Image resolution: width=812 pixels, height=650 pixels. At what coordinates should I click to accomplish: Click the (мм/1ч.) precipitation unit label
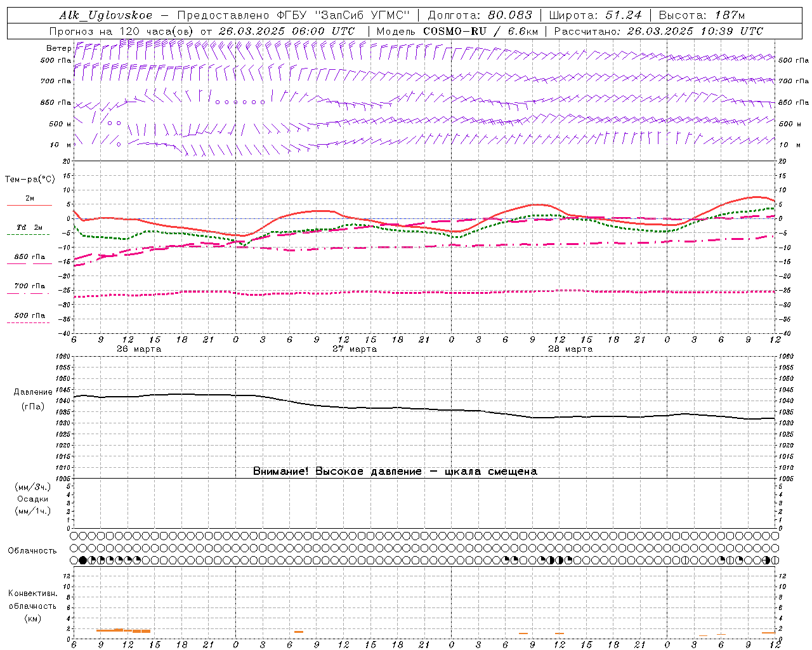coord(33,511)
